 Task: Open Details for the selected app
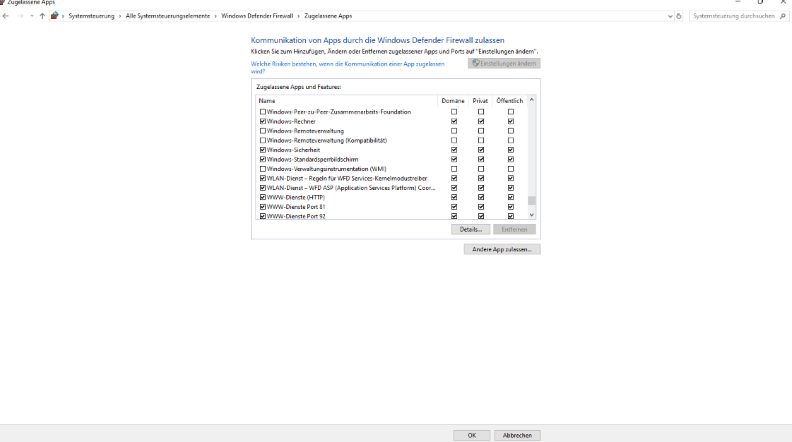(x=471, y=229)
